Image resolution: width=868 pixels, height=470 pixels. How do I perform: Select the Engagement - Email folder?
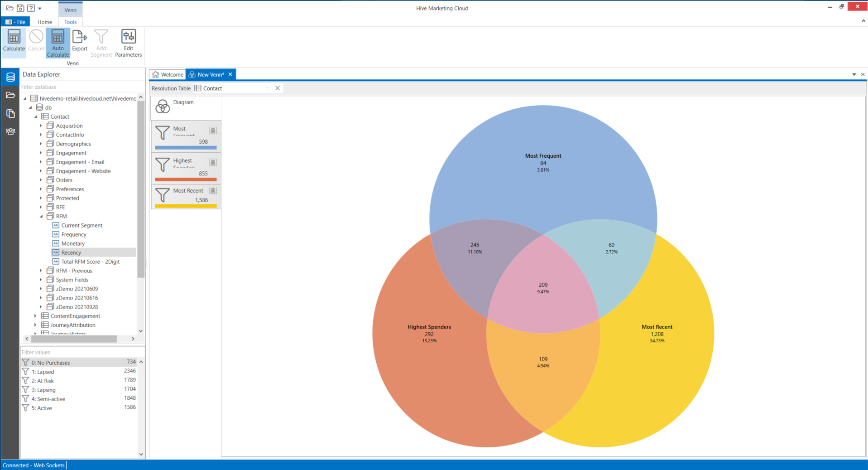click(80, 162)
